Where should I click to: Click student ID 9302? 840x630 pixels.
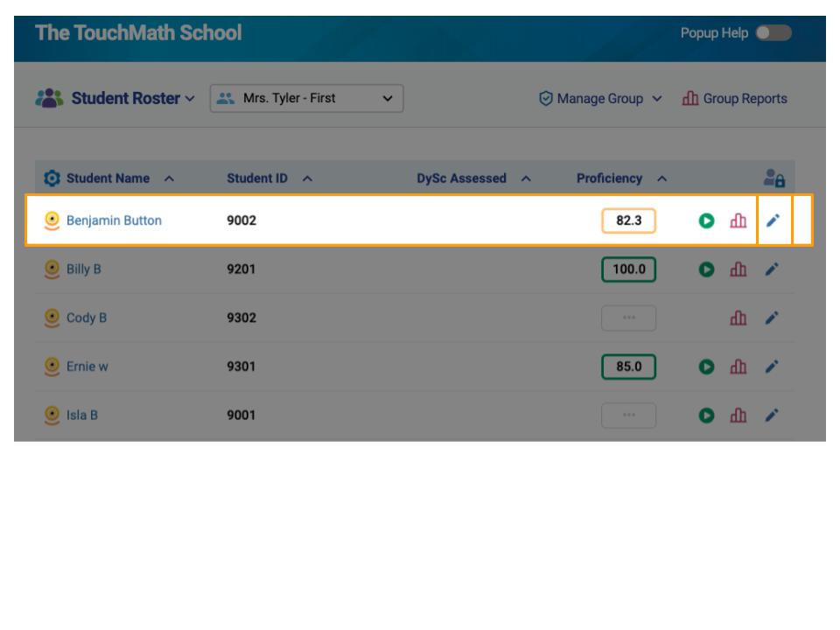pos(241,318)
